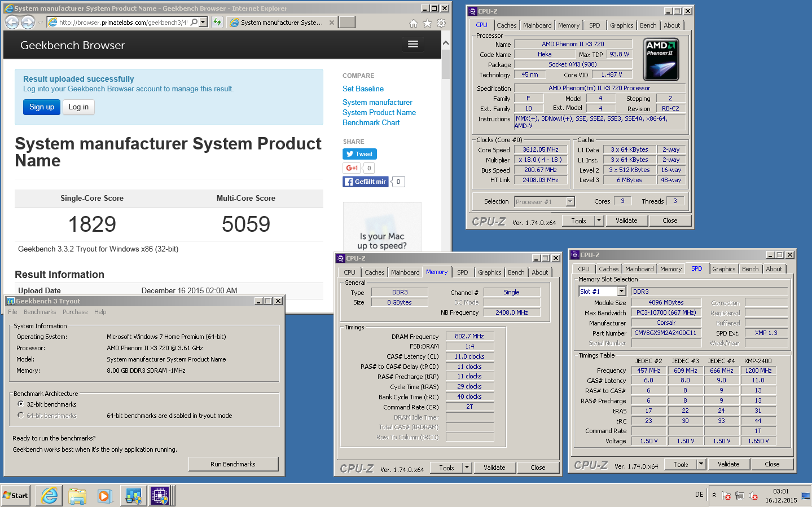812x507 pixels.
Task: Click the Facebook Gefällt mir button
Action: (366, 182)
